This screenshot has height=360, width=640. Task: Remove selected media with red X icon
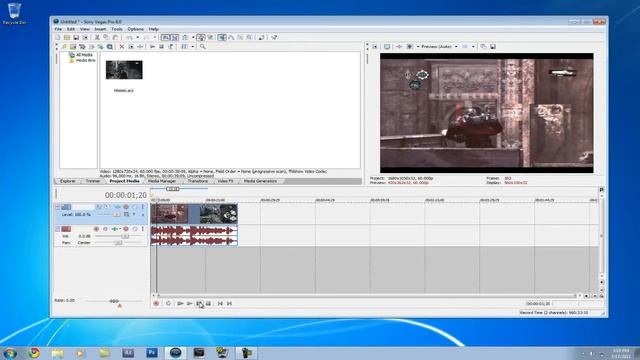click(121, 47)
